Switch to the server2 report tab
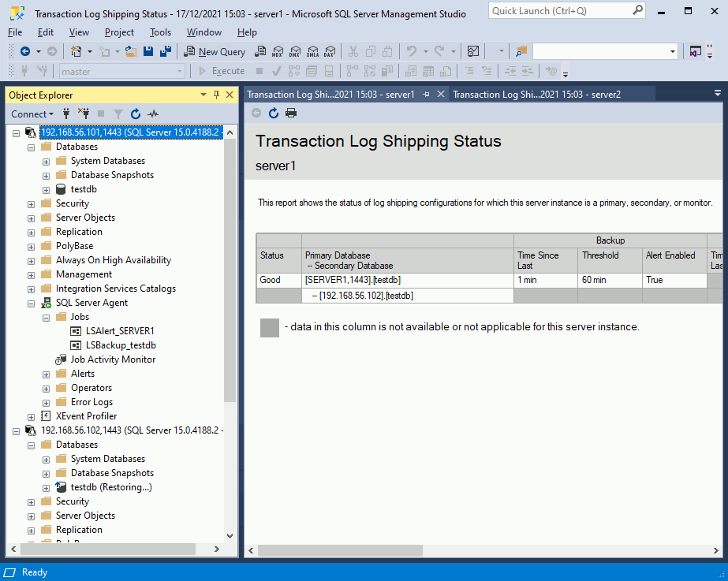This screenshot has width=728, height=581. pos(536,94)
